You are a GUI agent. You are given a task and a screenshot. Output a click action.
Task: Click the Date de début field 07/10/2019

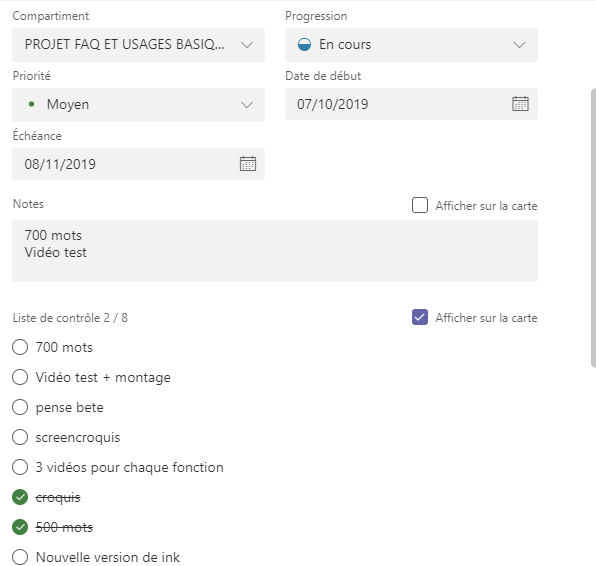click(411, 104)
